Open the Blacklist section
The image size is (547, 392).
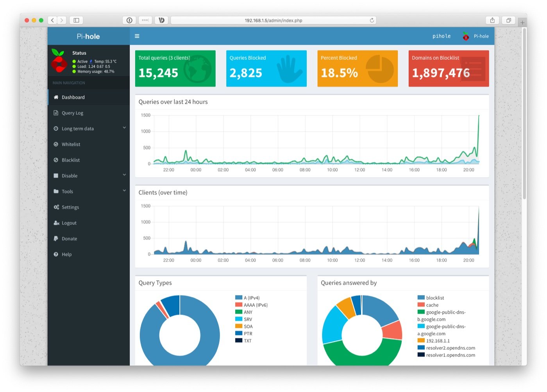(x=72, y=160)
